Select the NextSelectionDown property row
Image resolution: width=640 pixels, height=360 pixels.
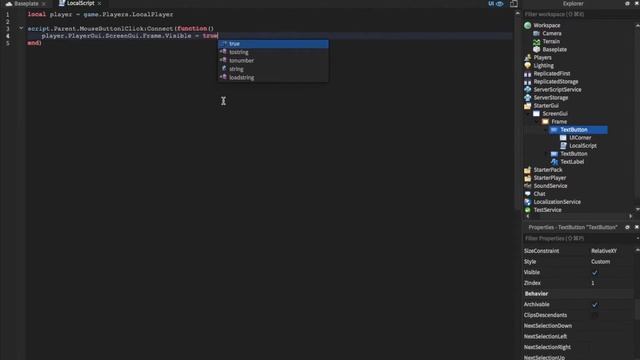[x=578, y=326]
